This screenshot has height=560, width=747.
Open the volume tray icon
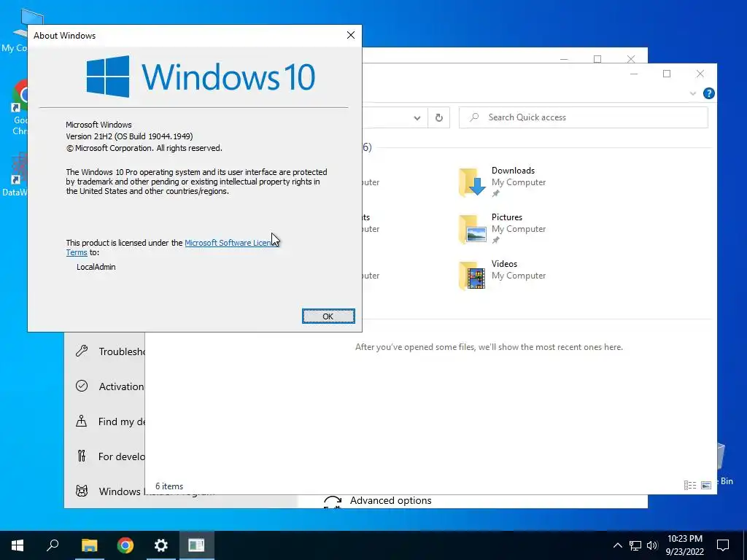click(652, 545)
